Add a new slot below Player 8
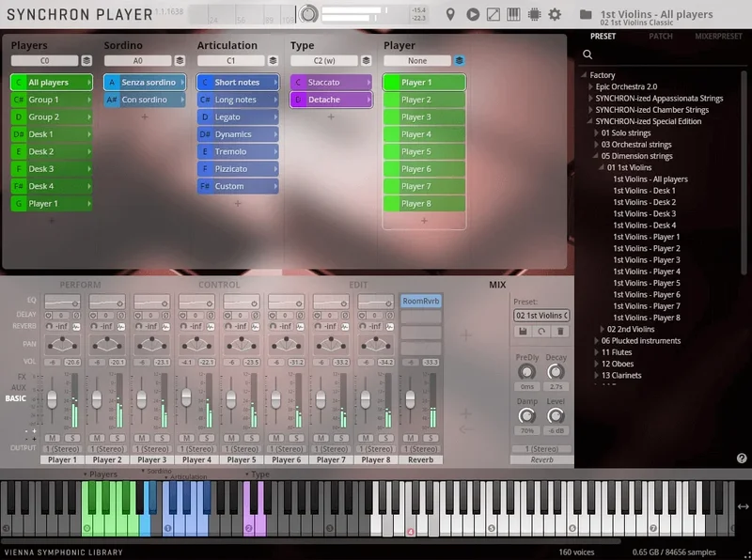 tap(424, 221)
